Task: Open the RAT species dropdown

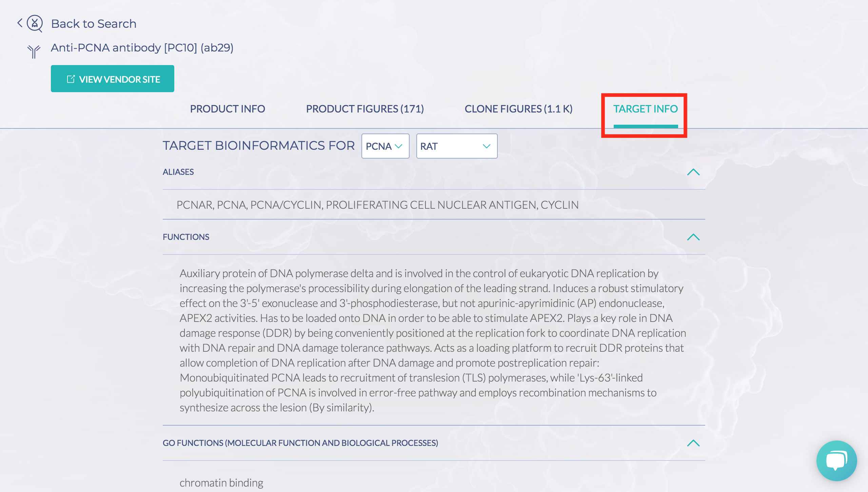Action: point(457,146)
